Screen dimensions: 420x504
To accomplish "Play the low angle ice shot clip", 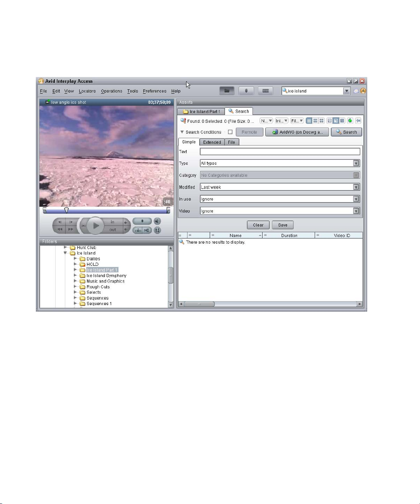I will point(95,226).
